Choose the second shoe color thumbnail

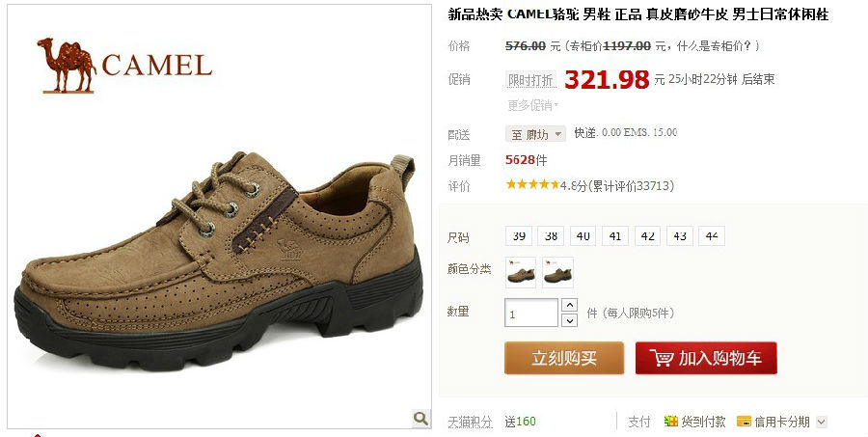tap(557, 272)
